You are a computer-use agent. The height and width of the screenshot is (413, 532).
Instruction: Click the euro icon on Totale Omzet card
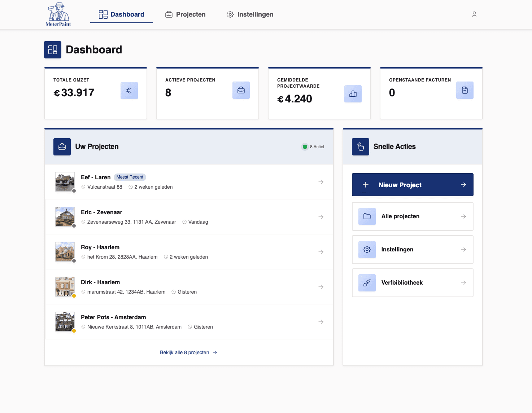tap(129, 90)
